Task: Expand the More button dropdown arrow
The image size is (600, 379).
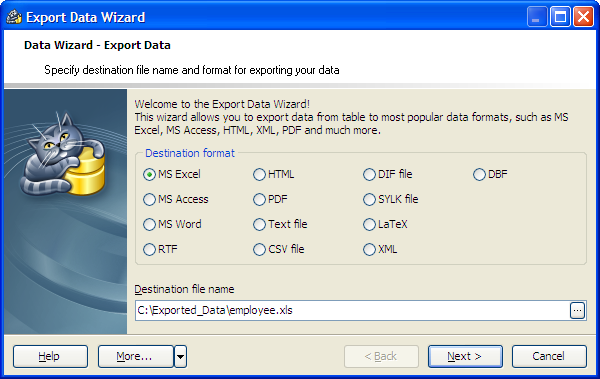Action: point(181,356)
